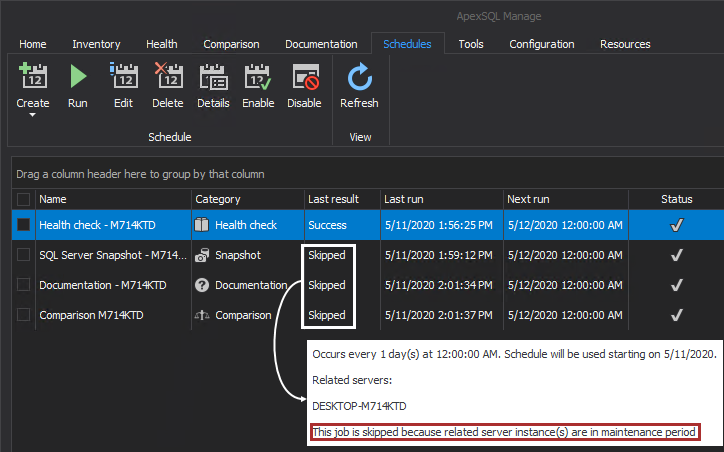The image size is (724, 452).
Task: Click status checkmark for Comparison row
Action: pyautogui.click(x=676, y=315)
